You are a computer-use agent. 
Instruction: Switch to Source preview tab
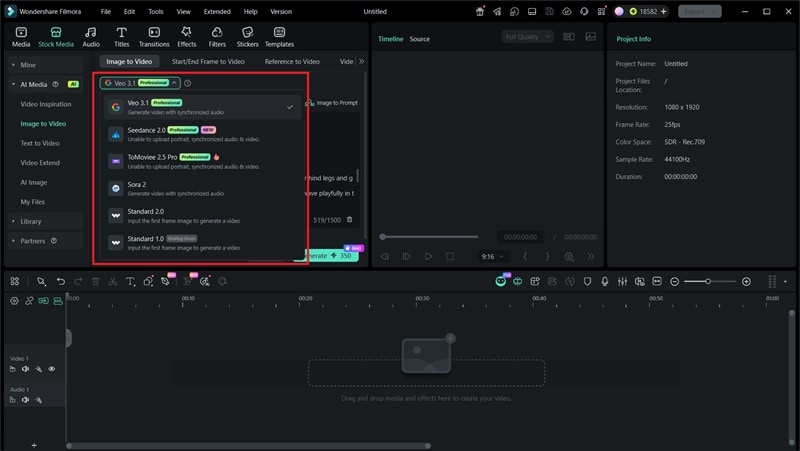point(419,39)
